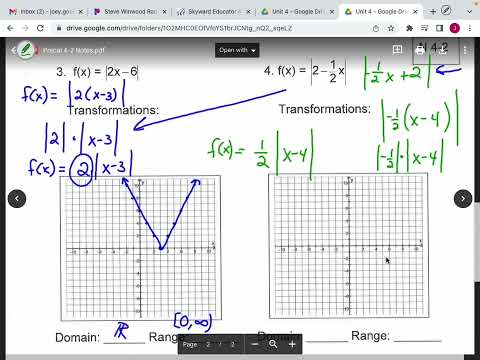Bookmark this page with star icon
This screenshot has width=480, height=360.
[x=391, y=28]
